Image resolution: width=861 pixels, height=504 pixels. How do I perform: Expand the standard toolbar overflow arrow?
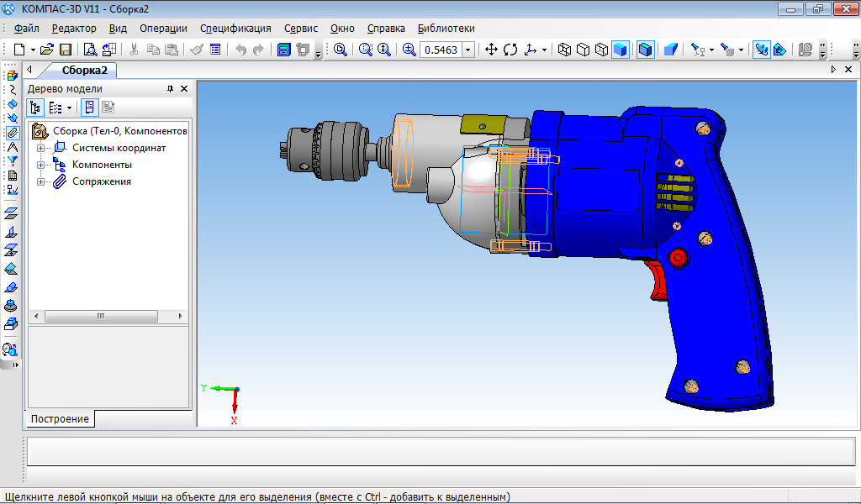pyautogui.click(x=318, y=53)
